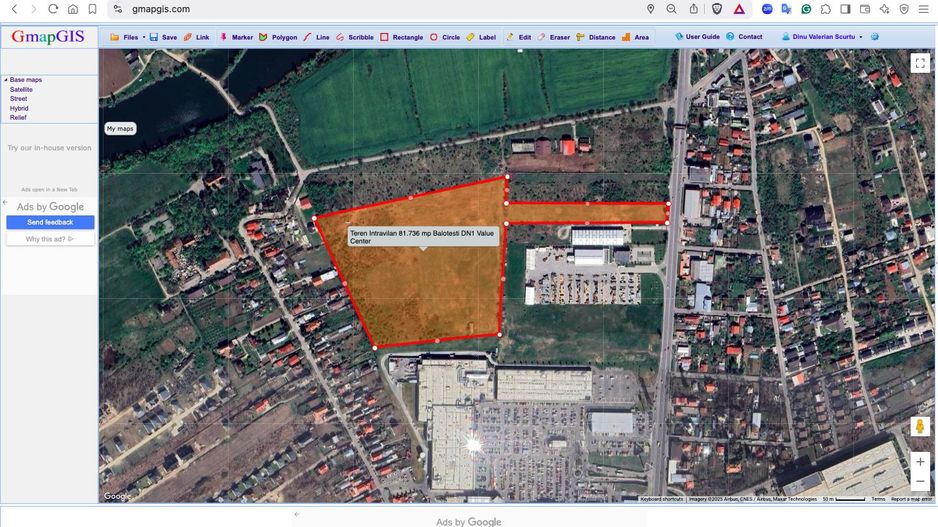Open browser hamburger menu
This screenshot has width=938, height=527.
pos(924,9)
